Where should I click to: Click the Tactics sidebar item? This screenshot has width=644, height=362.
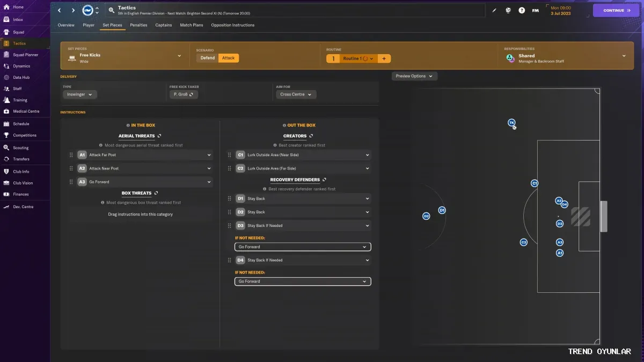25,43
